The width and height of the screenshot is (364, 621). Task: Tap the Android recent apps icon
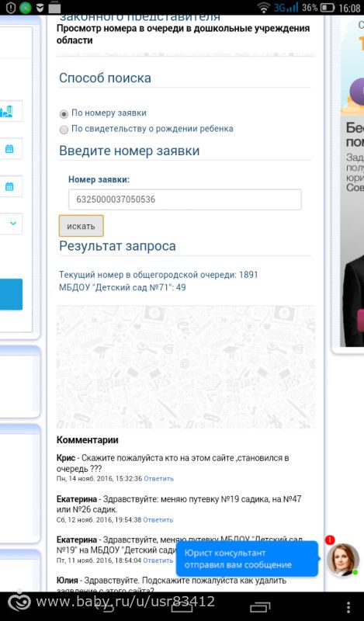pyautogui.click(x=260, y=607)
